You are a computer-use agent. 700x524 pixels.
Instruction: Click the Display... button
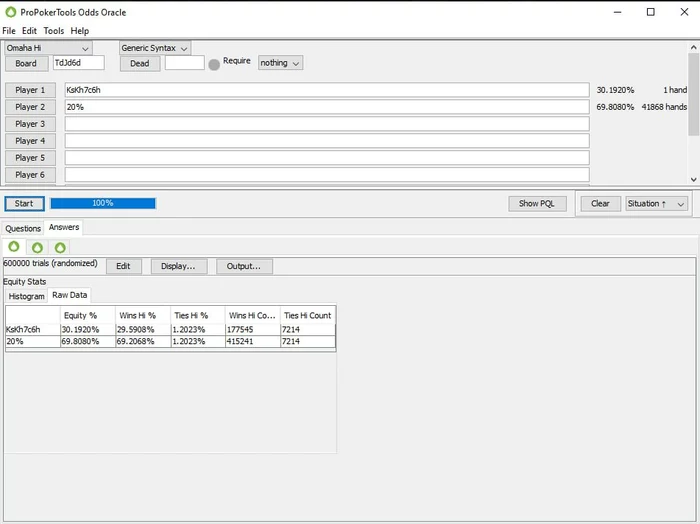[178, 266]
